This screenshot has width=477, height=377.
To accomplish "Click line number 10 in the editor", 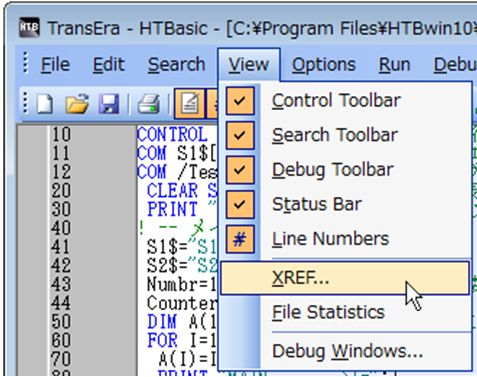I will pyautogui.click(x=61, y=135).
